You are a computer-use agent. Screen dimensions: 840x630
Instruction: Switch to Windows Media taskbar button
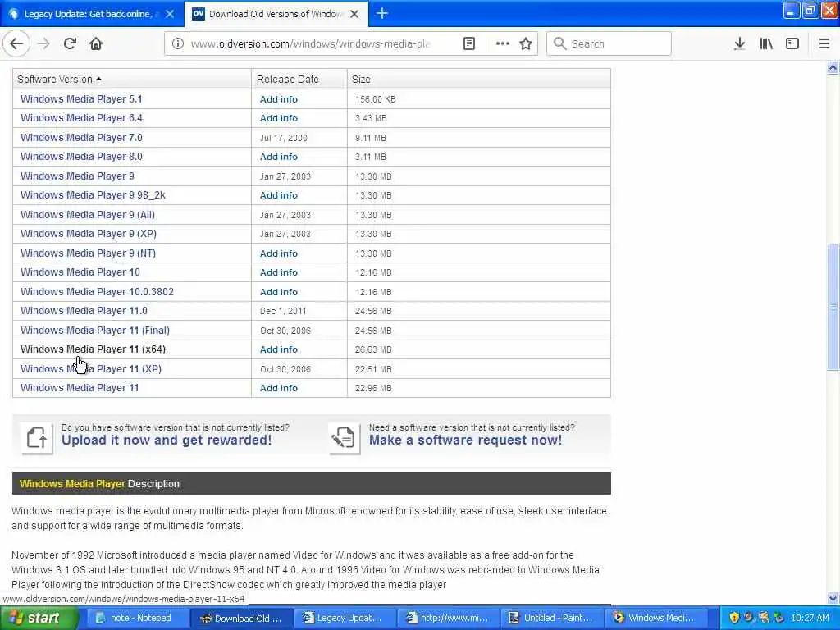(655, 619)
